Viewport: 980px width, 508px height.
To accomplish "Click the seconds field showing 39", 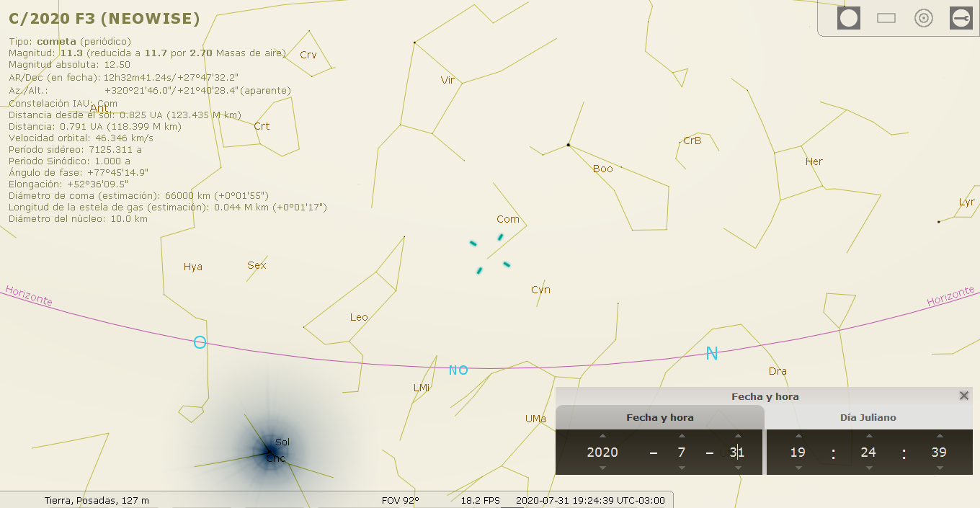I will (939, 453).
